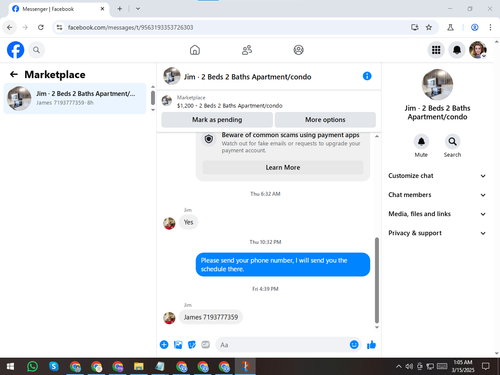
Task: Open the Friends icon in top navigation
Action: click(x=247, y=50)
